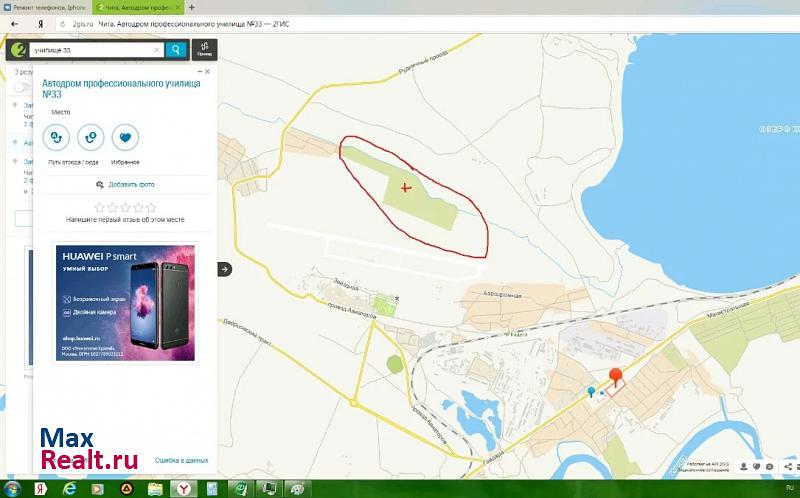Click the 'Путь отсюда / сюда' route icon
Screen dimensions: 800x498
tap(56, 138)
